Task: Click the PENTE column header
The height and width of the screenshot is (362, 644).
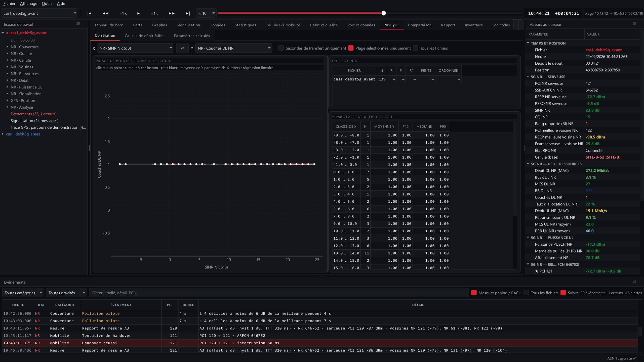Action: click(426, 71)
